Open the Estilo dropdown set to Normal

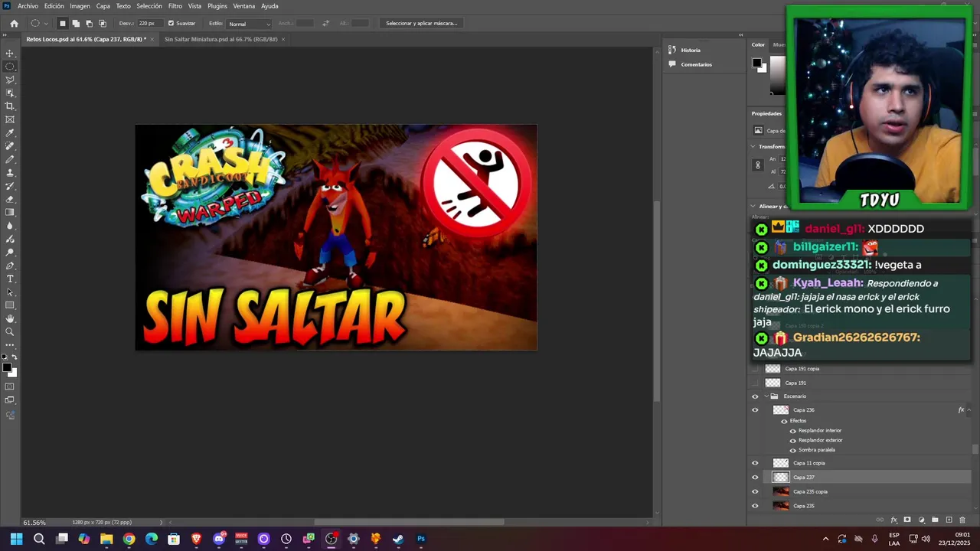pyautogui.click(x=249, y=24)
